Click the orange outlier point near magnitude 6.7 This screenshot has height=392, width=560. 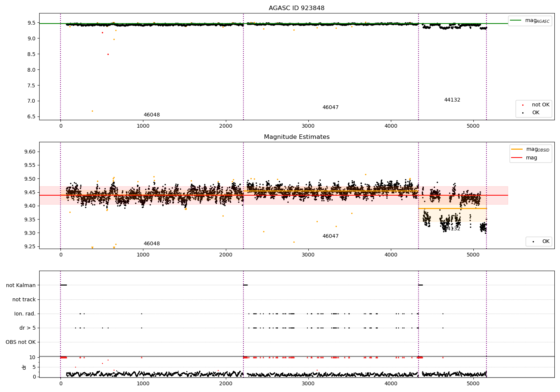click(x=92, y=111)
